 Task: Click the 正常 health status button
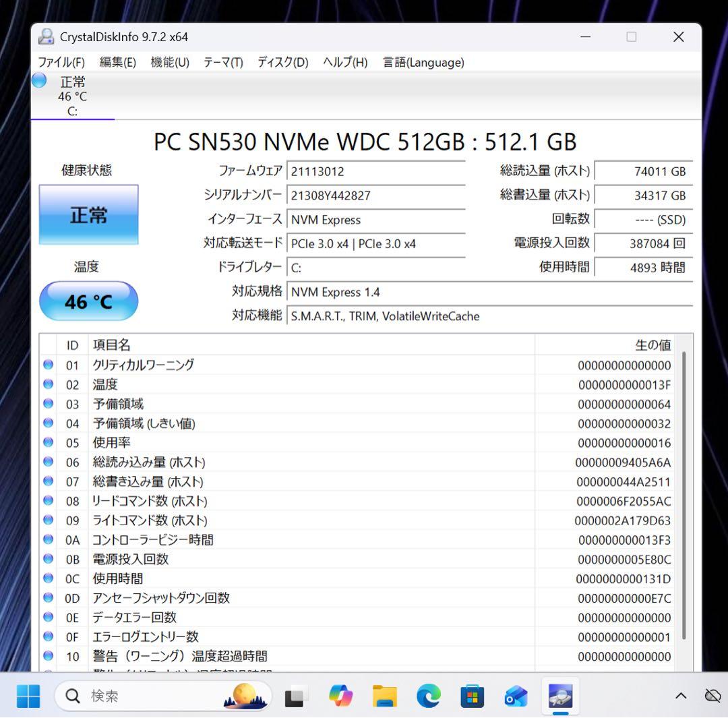[88, 214]
